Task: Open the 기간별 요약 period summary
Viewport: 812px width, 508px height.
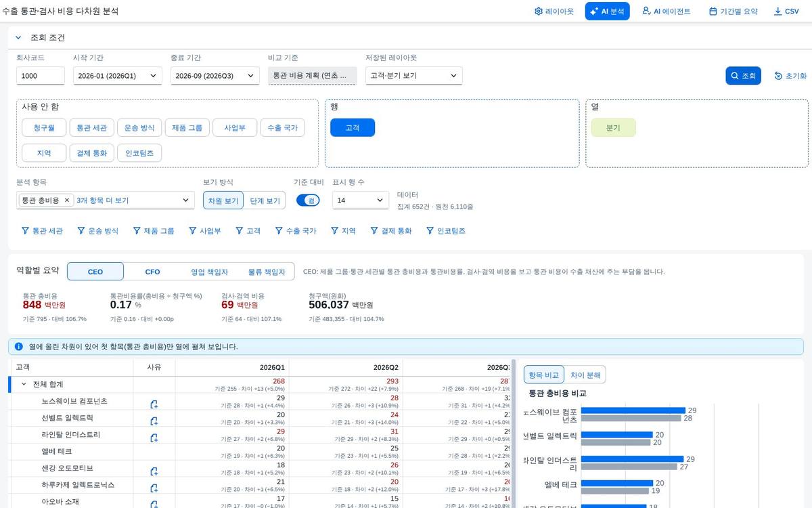Action: (x=733, y=12)
